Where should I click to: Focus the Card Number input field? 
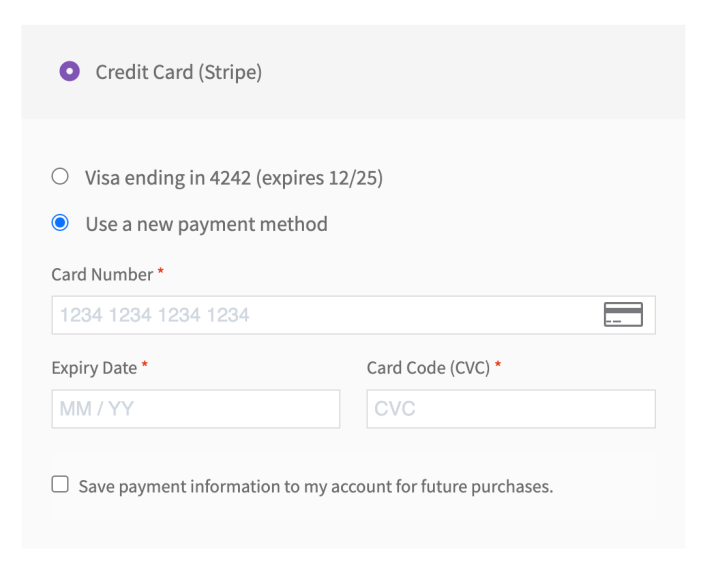pyautogui.click(x=353, y=315)
